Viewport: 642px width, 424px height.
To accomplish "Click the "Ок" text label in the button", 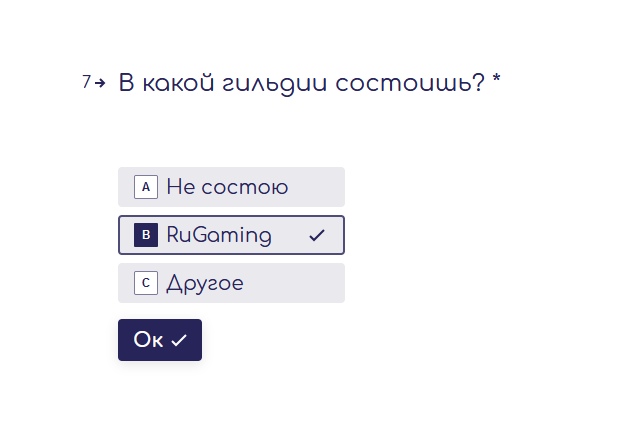I will 148,340.
